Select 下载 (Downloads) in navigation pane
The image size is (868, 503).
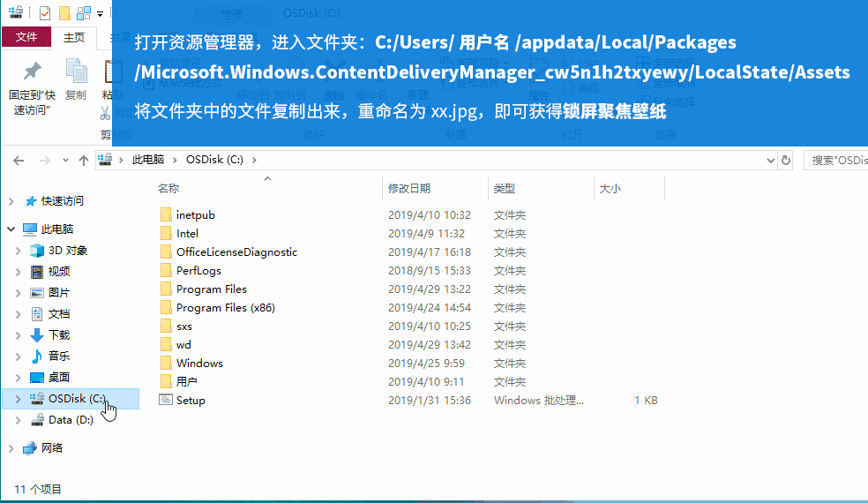pyautogui.click(x=58, y=335)
